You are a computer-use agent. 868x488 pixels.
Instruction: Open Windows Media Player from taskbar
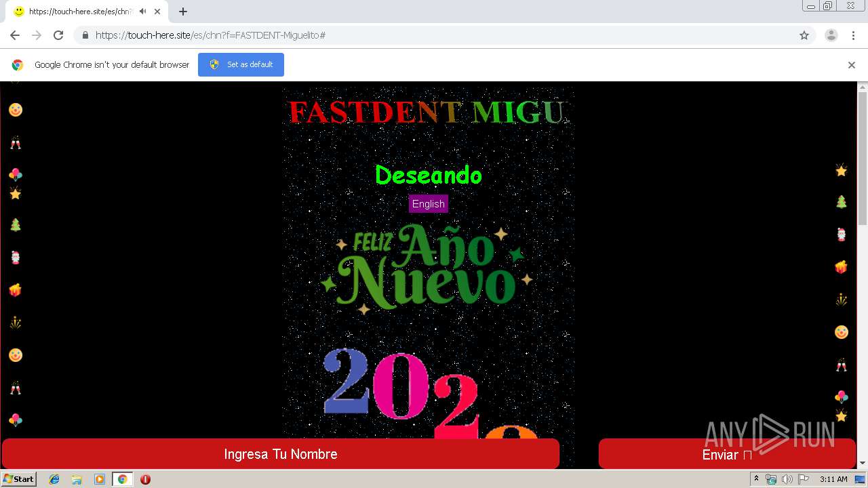[x=100, y=479]
